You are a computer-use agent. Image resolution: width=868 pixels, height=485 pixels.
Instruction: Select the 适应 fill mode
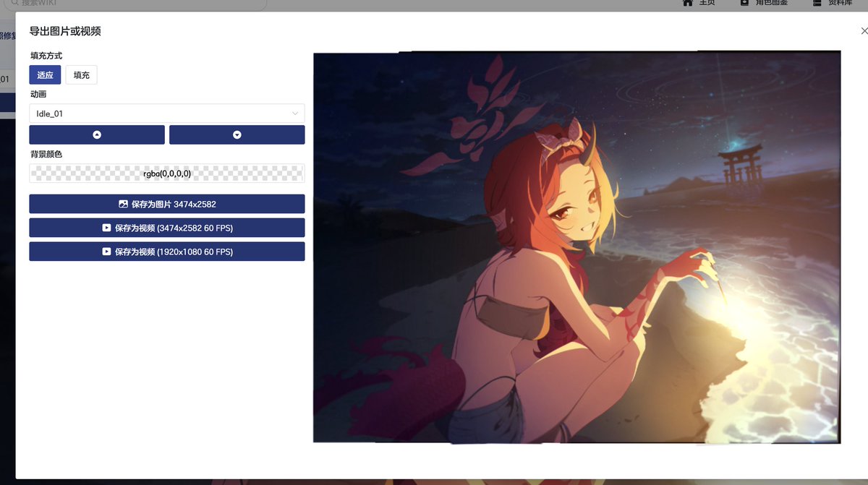[x=45, y=74]
